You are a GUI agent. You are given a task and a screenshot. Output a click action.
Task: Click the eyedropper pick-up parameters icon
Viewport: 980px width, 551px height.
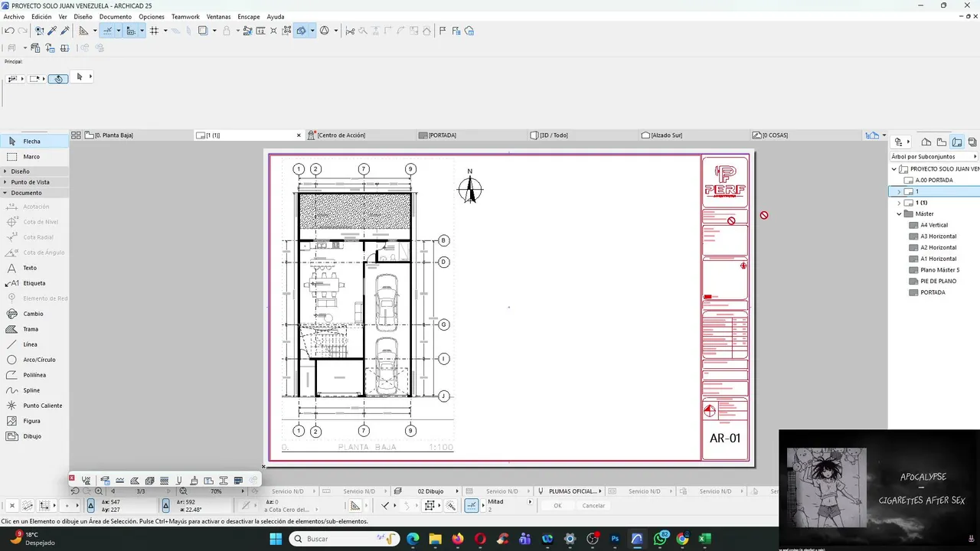pyautogui.click(x=52, y=31)
